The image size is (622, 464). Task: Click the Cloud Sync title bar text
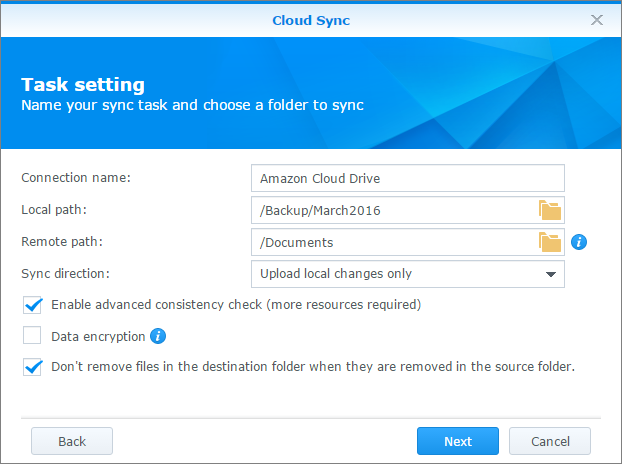(311, 20)
